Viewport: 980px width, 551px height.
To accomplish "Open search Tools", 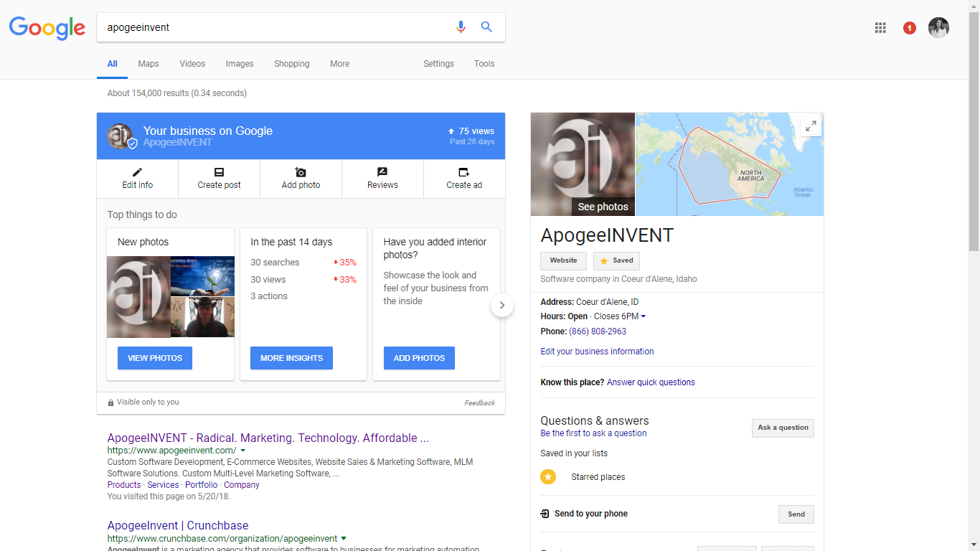I will [x=484, y=64].
